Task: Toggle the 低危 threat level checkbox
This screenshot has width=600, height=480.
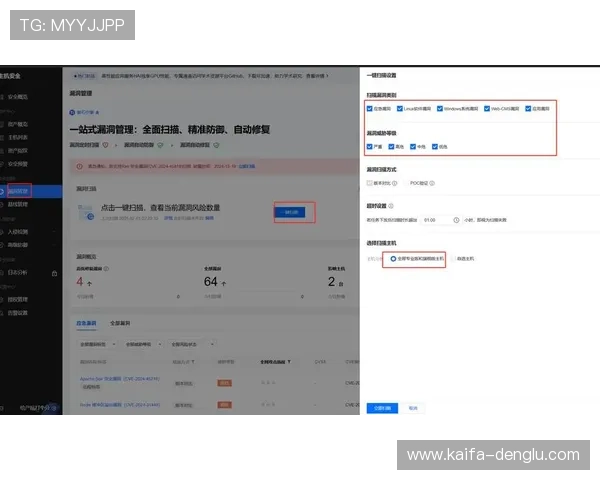Action: point(435,147)
